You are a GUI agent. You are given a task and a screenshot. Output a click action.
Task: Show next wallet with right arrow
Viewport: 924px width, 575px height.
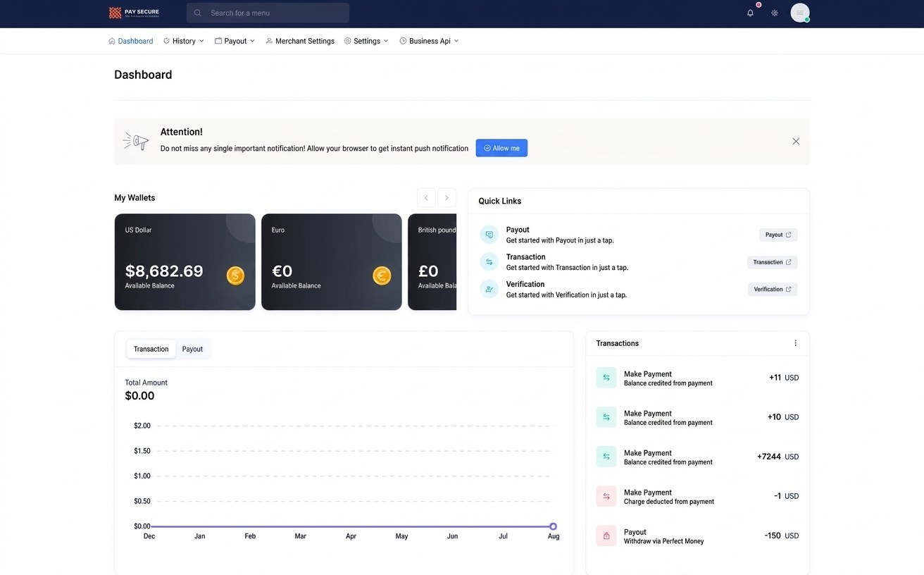click(447, 198)
